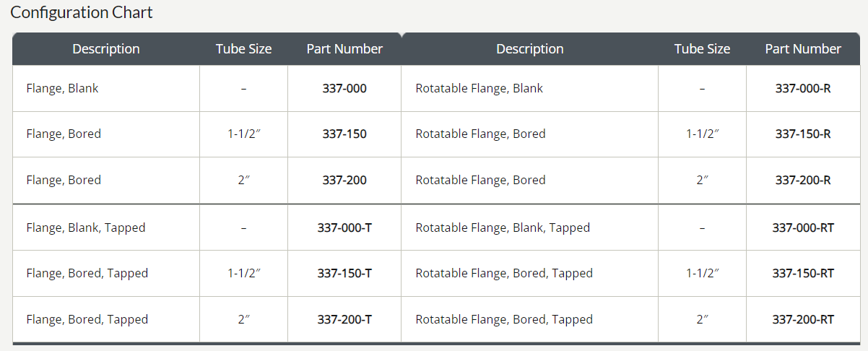
Task: Choose part number 337-200-R
Action: 803,180
